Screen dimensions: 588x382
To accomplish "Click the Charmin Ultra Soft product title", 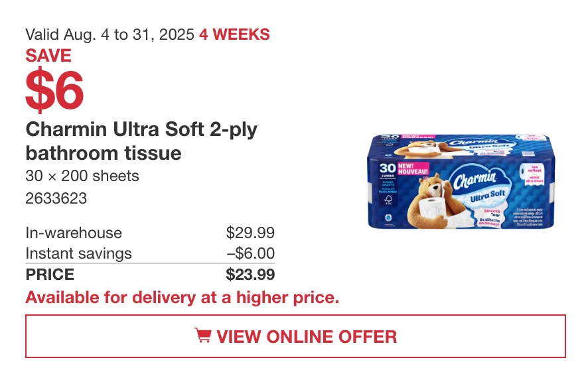I will tap(141, 141).
